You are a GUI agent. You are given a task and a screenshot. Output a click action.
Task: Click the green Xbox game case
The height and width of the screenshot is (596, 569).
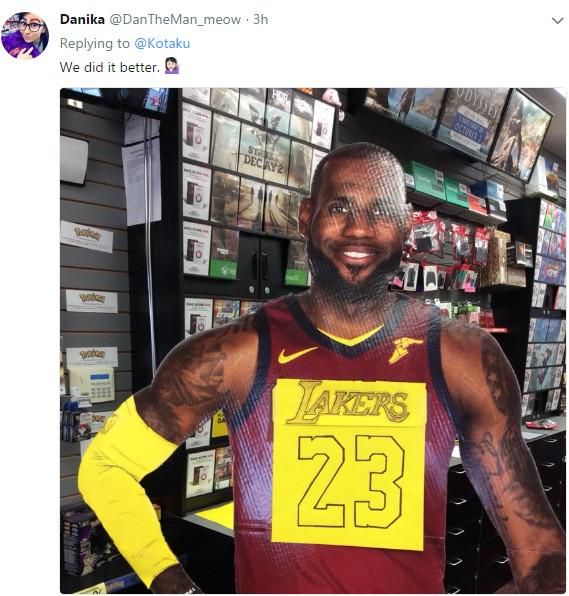tap(223, 253)
